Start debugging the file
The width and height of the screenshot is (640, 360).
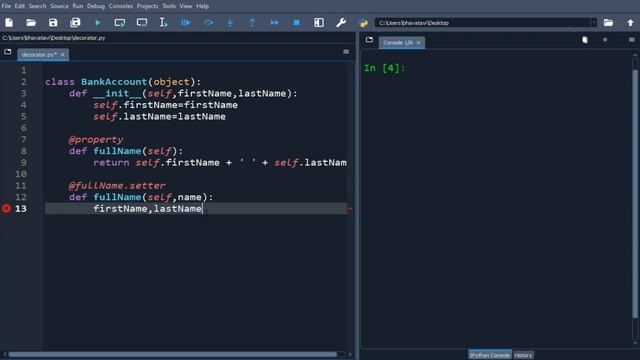(x=186, y=23)
